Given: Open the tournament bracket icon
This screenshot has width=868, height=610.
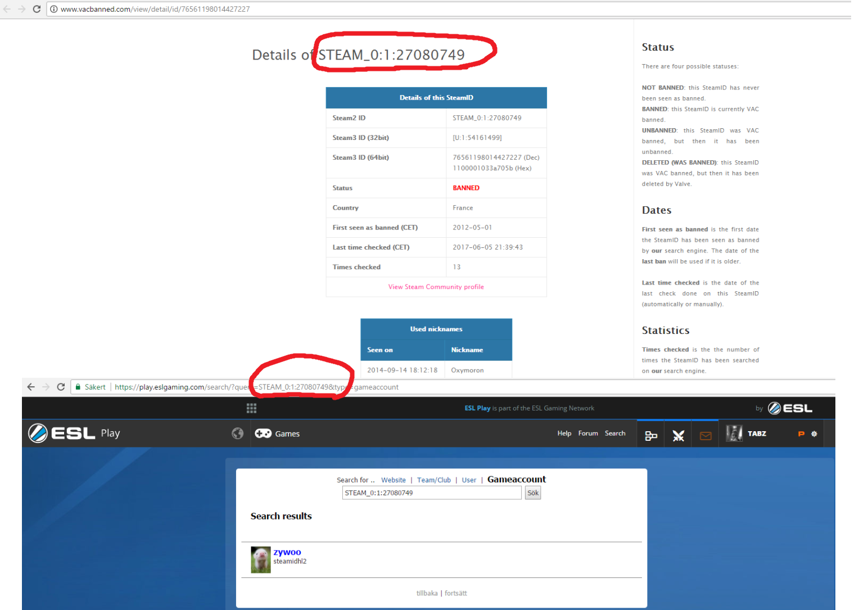Looking at the screenshot, I should point(651,435).
